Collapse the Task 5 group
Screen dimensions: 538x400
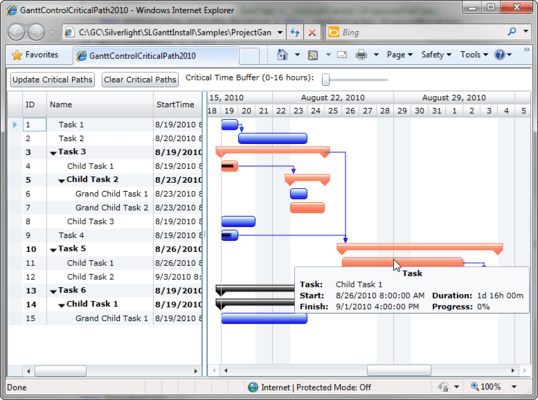[x=53, y=250]
